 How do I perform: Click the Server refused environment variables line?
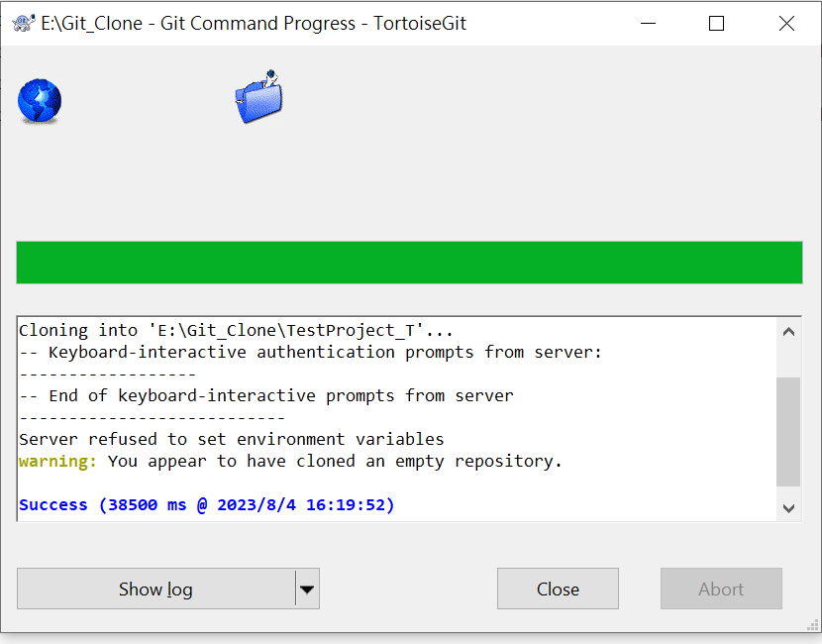[231, 440]
